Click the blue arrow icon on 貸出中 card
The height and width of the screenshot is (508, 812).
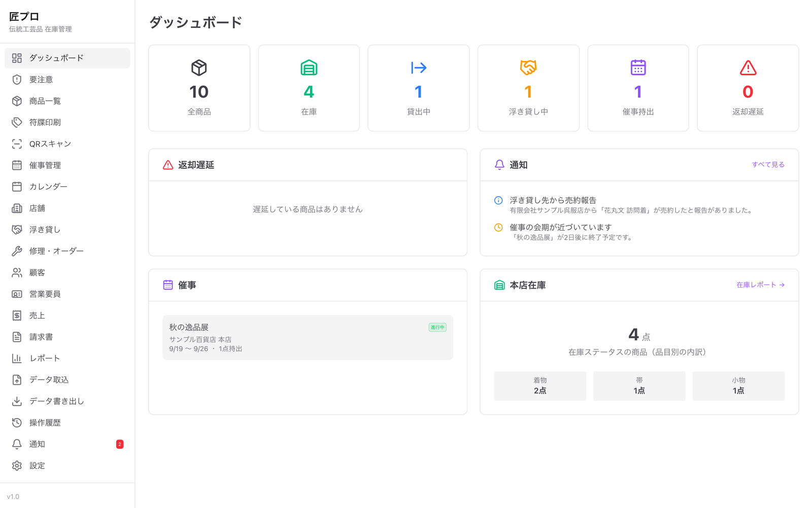(419, 68)
